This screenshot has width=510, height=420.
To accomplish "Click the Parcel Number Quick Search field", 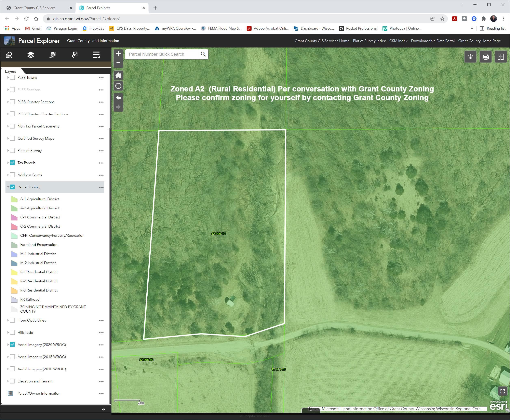I will tap(162, 54).
